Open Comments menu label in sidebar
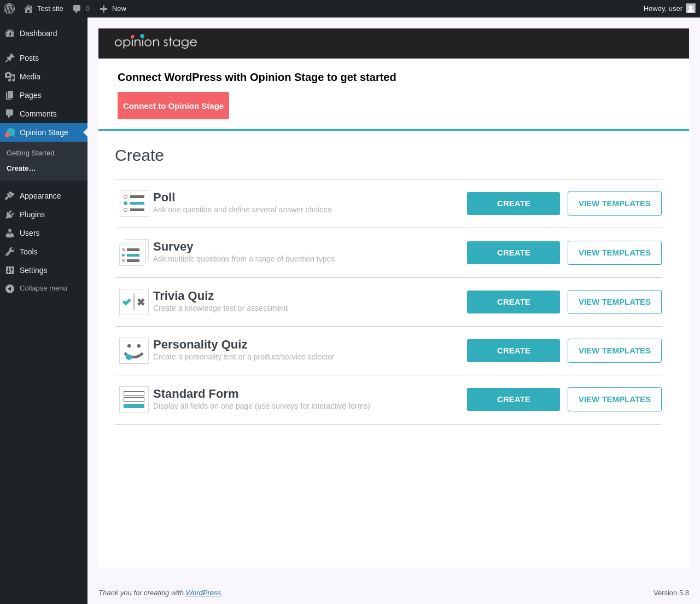Screen dimensions: 700x604 click(38, 114)
